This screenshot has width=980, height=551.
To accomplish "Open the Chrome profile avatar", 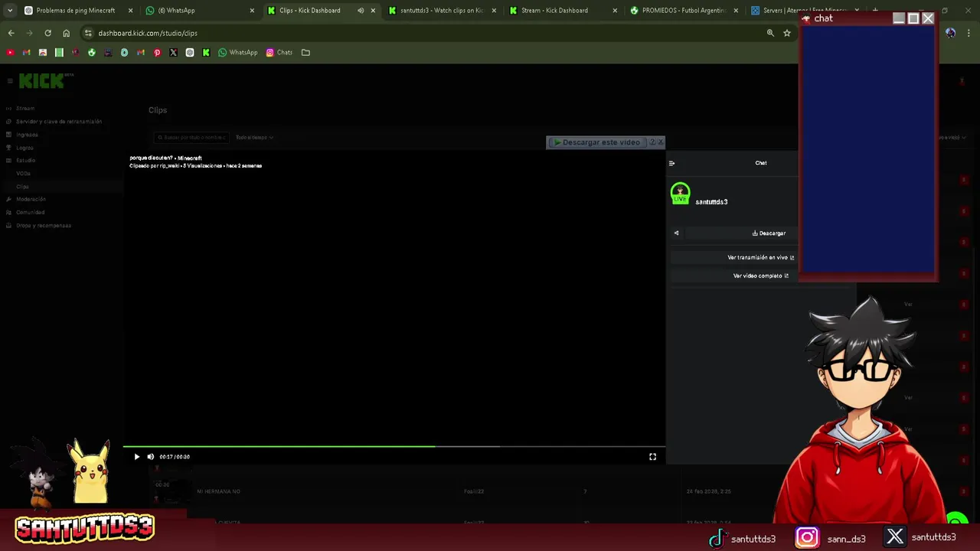I will (x=950, y=33).
